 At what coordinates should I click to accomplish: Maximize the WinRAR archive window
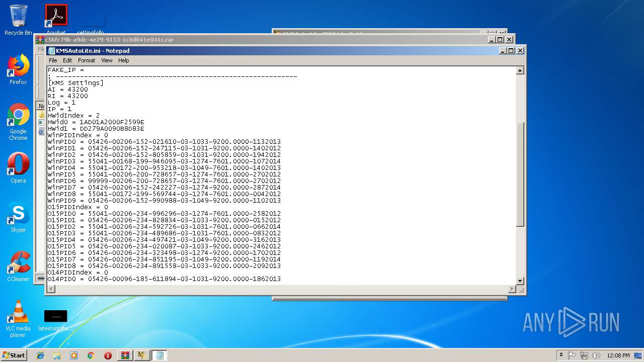point(500,40)
